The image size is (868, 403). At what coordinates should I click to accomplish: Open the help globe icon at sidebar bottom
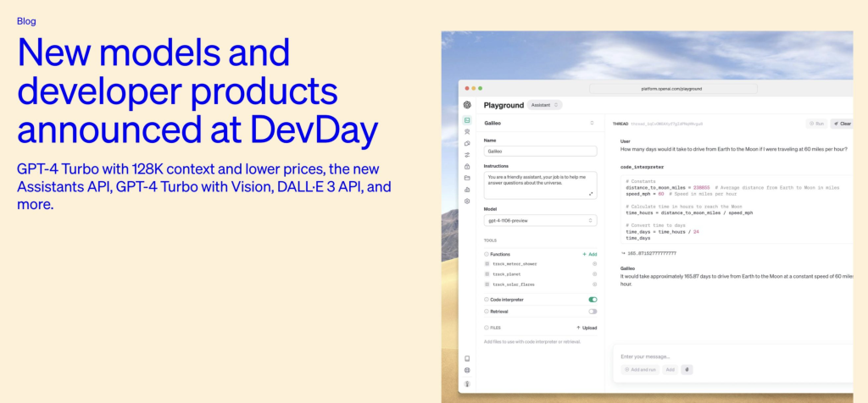click(467, 370)
